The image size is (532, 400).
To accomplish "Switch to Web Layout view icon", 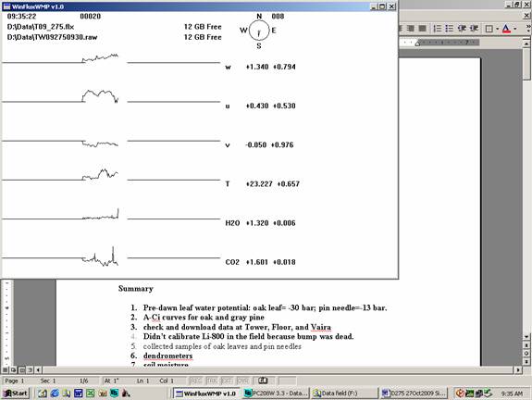I will 13,369.
